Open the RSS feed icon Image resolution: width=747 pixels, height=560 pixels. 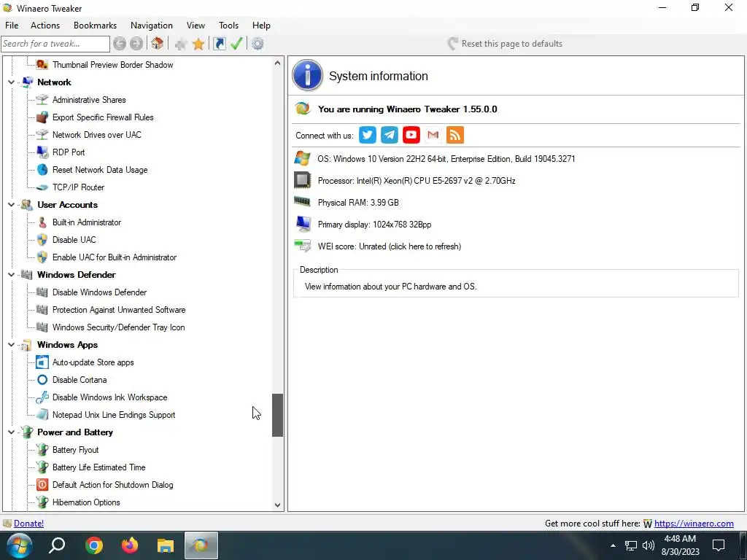455,135
